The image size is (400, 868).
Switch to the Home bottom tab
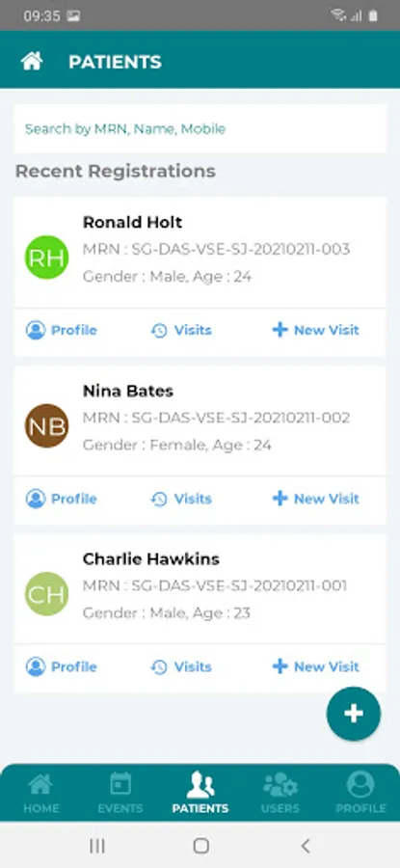click(x=40, y=794)
